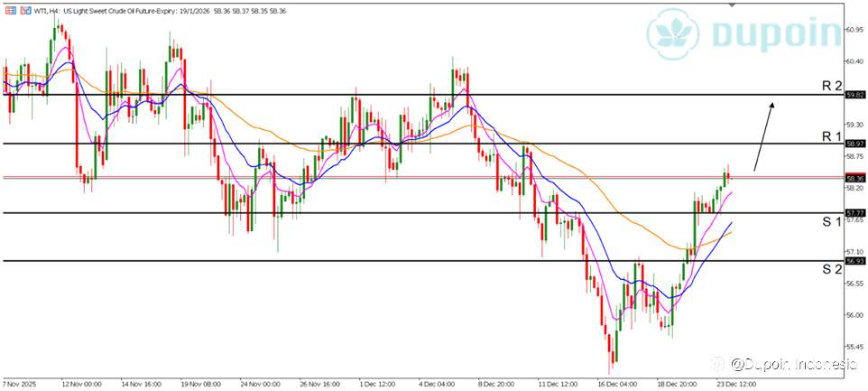Click the 'R 1' text label
Screen dimensions: 868x391
coord(831,136)
